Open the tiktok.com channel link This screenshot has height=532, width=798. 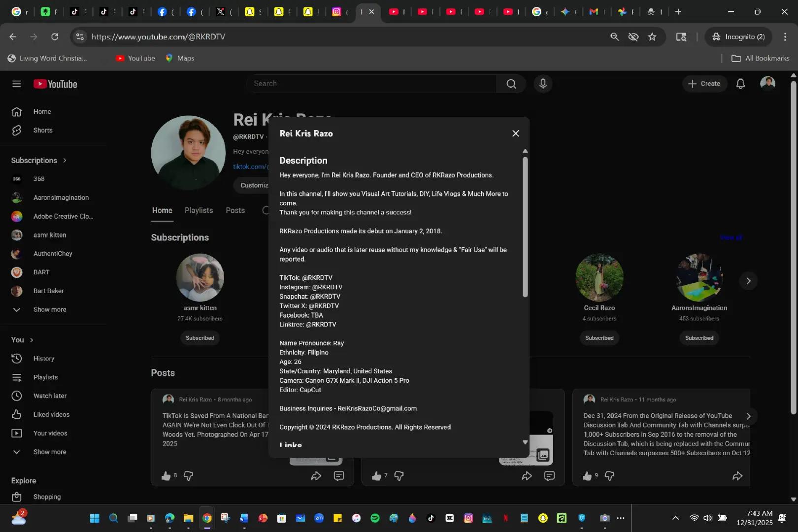click(x=250, y=166)
